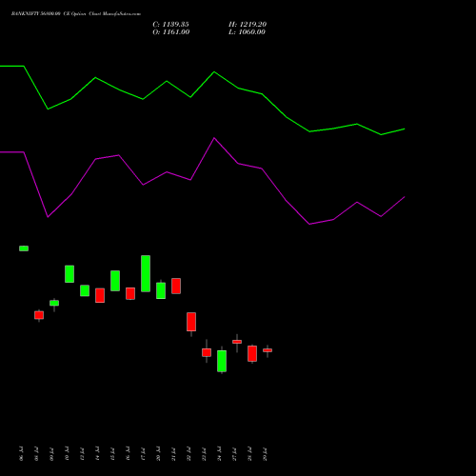Click the high value H: 1219.20
Screen dimensions: 476x476
[248, 24]
